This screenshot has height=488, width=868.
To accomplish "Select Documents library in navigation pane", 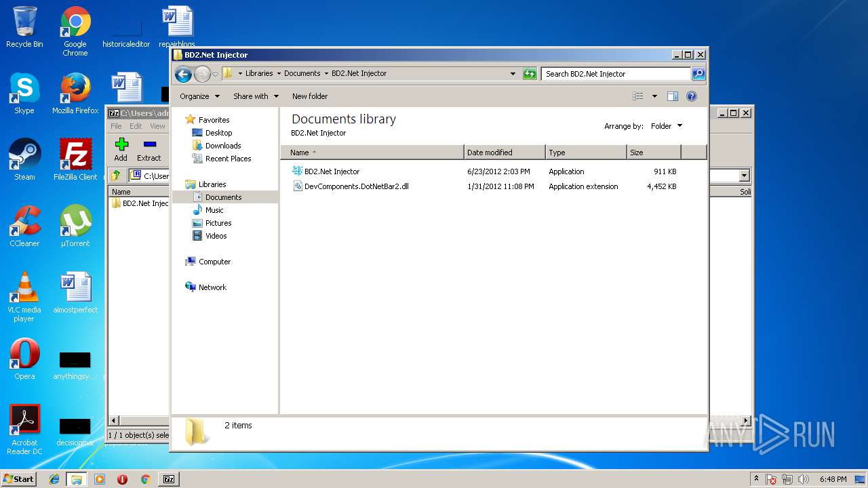I will coord(223,197).
